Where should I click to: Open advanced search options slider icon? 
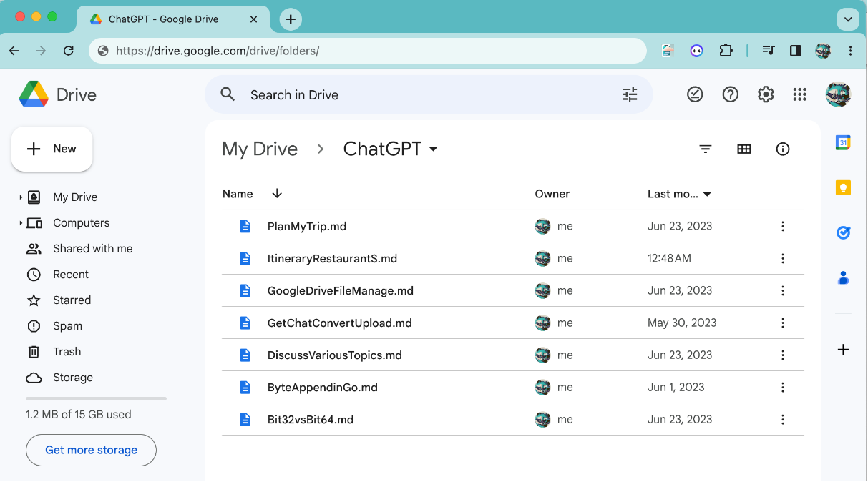[x=630, y=94]
